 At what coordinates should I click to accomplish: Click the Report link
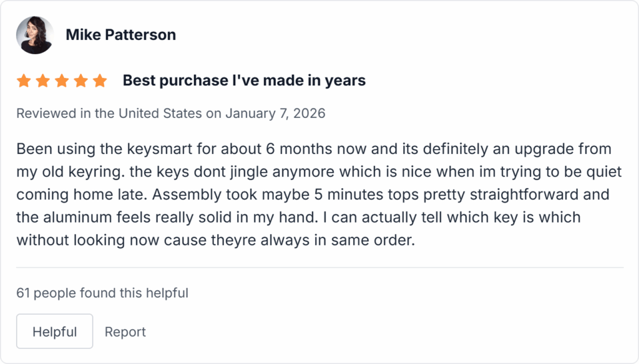coord(125,331)
